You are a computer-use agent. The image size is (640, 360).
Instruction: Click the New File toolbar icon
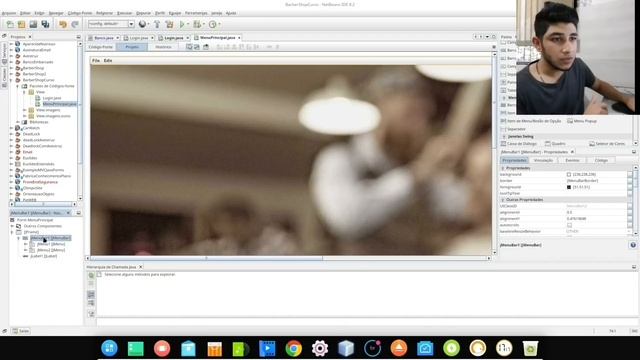click(x=10, y=24)
